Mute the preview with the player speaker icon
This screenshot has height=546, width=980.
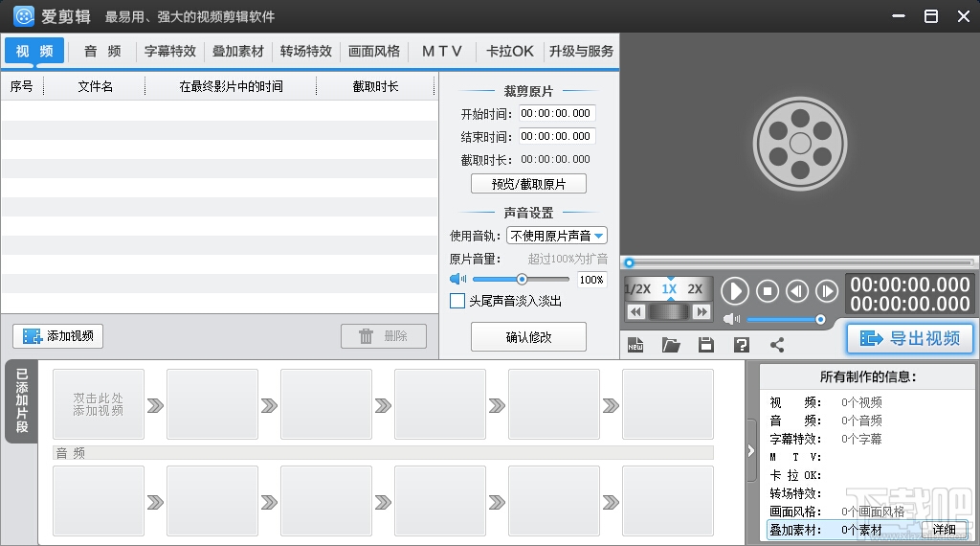point(731,320)
